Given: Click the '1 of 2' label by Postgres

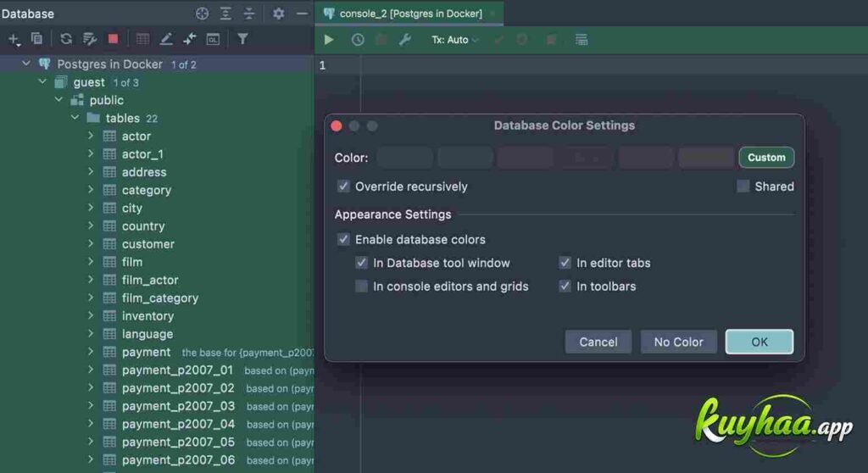Looking at the screenshot, I should point(184,64).
